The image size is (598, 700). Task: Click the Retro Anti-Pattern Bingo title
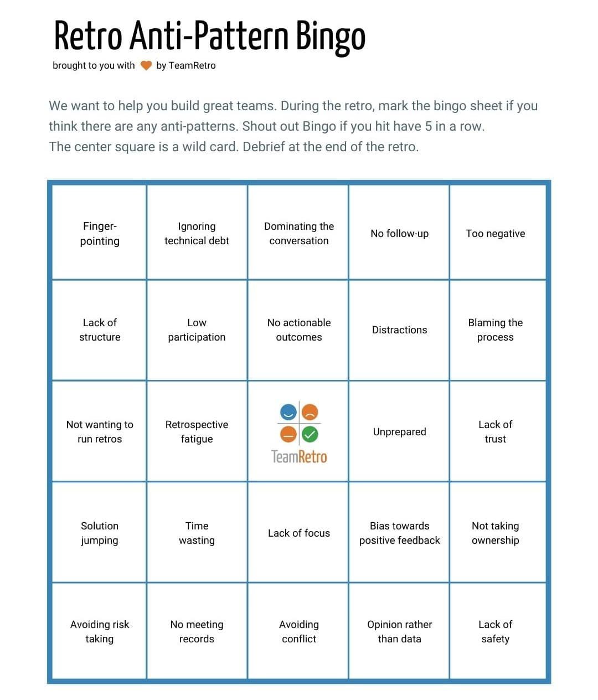tap(210, 36)
